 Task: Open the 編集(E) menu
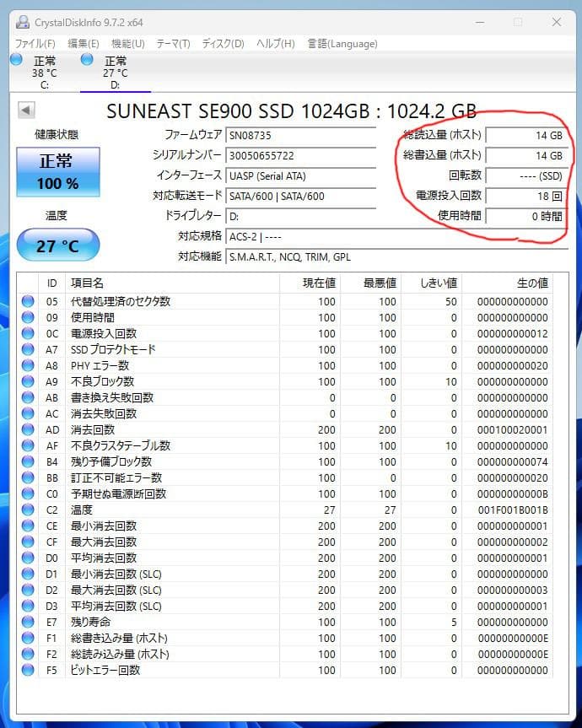coord(83,44)
